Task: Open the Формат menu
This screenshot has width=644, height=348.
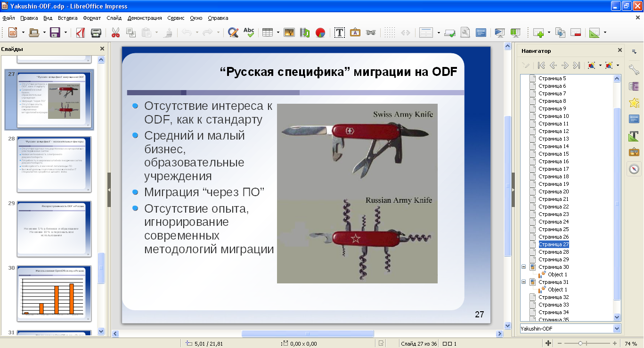Action: click(x=92, y=18)
